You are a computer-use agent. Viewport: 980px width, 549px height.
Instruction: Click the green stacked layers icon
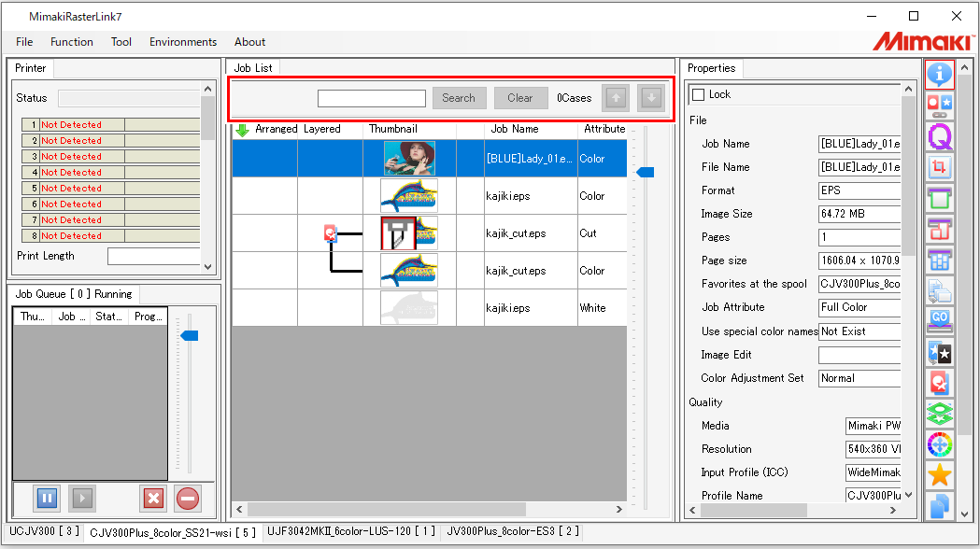click(x=939, y=414)
